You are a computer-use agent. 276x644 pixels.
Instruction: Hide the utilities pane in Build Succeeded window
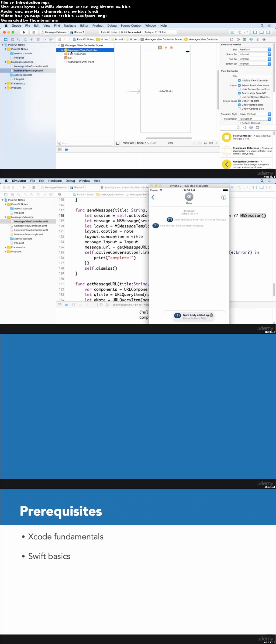click(x=268, y=32)
